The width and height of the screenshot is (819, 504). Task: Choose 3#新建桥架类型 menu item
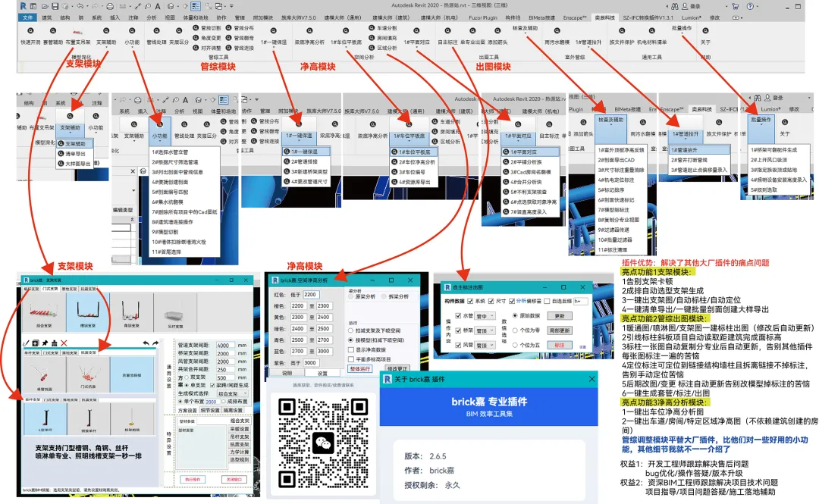[x=305, y=171]
